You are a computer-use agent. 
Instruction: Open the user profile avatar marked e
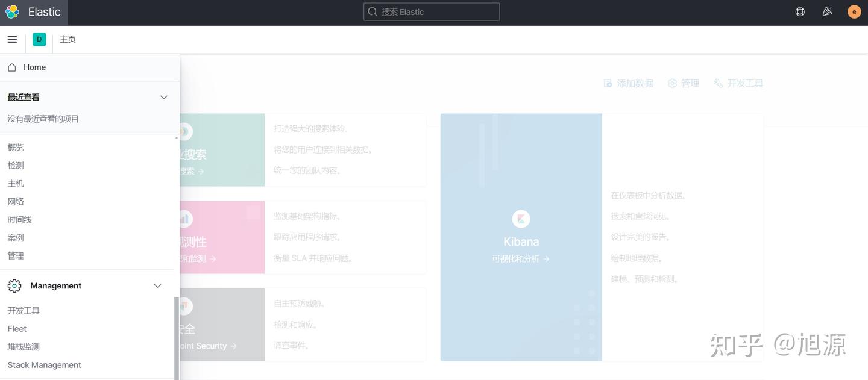click(x=853, y=10)
